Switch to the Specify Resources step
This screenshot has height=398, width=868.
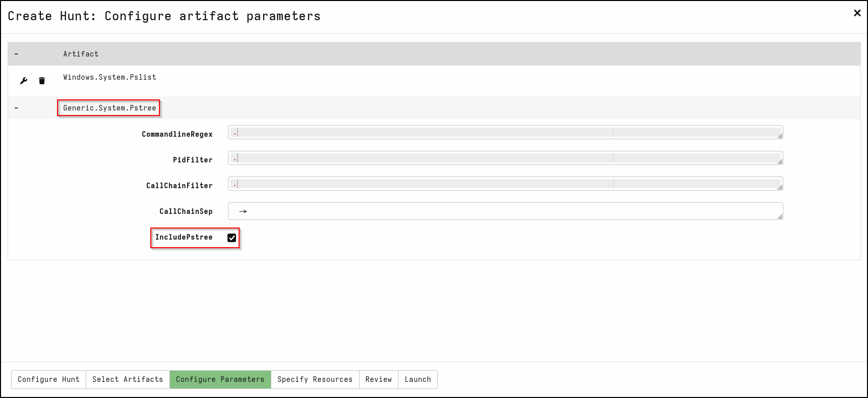point(315,379)
